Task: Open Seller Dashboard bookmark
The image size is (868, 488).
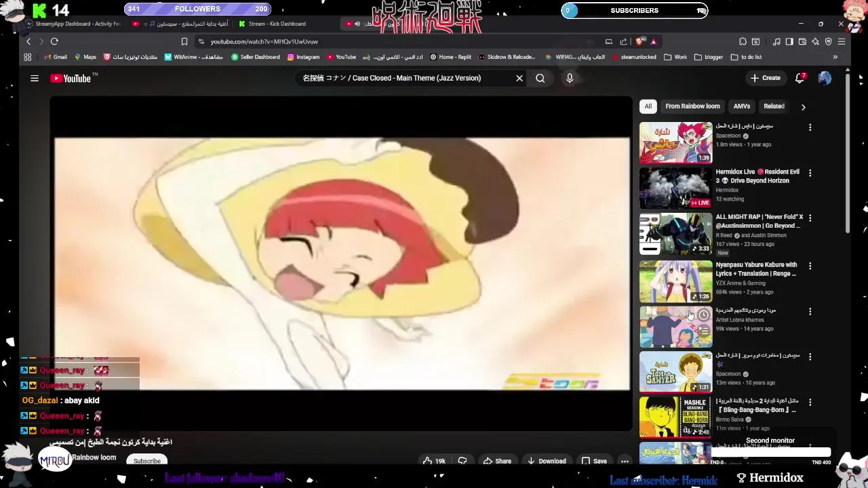Action: [x=255, y=57]
